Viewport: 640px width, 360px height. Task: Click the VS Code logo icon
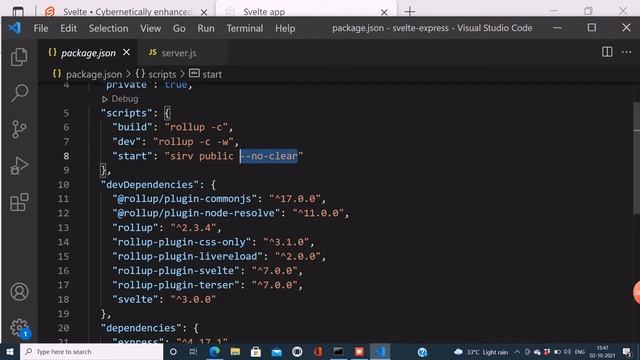click(x=15, y=28)
